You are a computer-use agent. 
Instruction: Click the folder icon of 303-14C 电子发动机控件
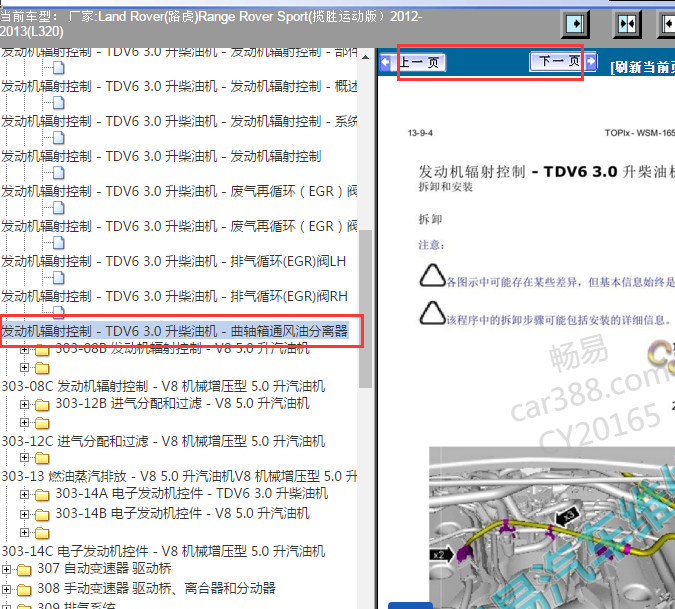[x=42, y=534]
